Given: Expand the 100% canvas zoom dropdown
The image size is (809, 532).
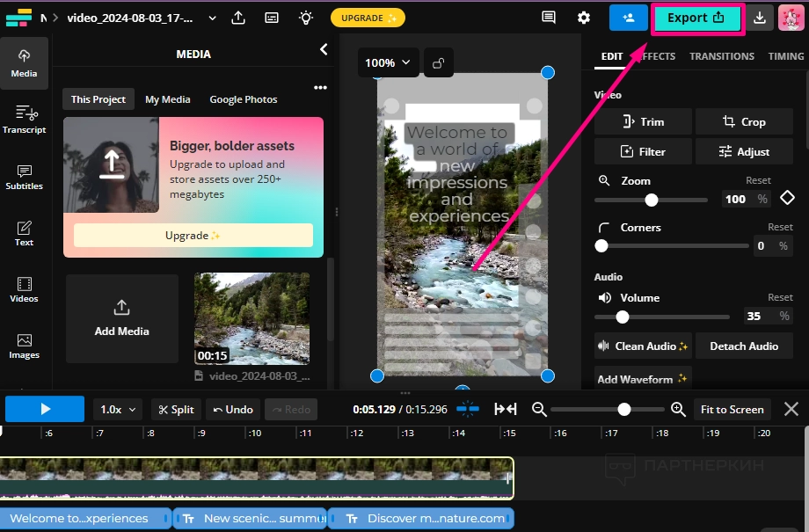Looking at the screenshot, I should click(x=388, y=62).
